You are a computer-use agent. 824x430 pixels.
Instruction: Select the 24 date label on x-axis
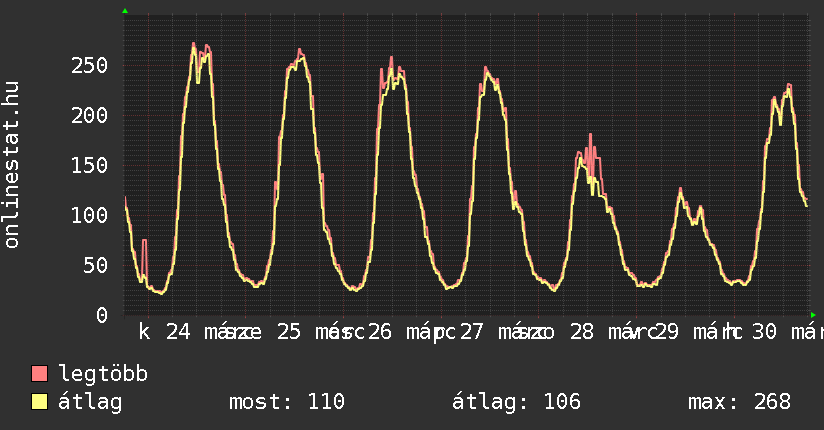pos(178,331)
